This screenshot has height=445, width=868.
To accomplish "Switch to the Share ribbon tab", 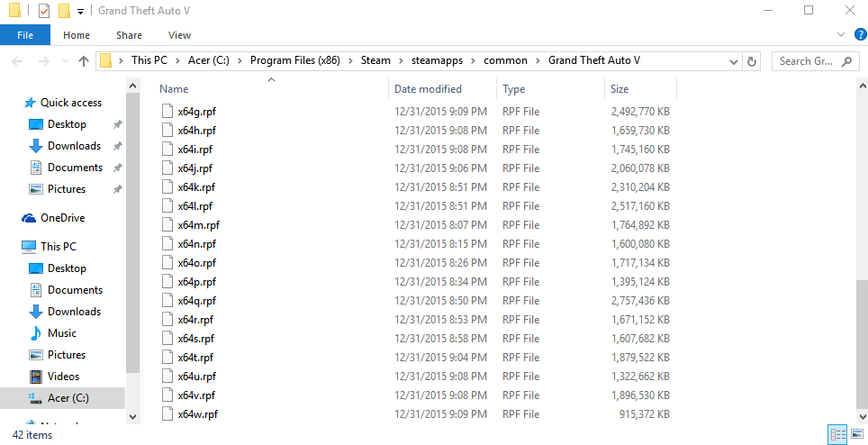I will [129, 35].
